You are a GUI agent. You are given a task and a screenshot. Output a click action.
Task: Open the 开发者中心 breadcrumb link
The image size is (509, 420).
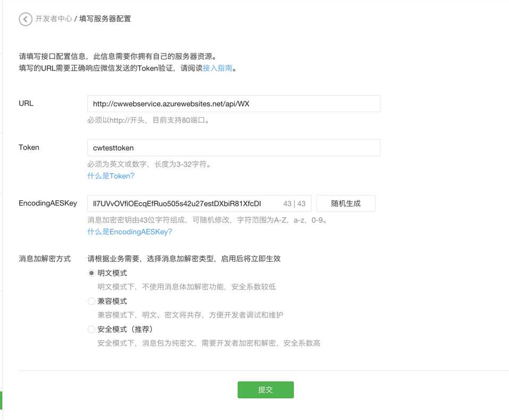54,19
